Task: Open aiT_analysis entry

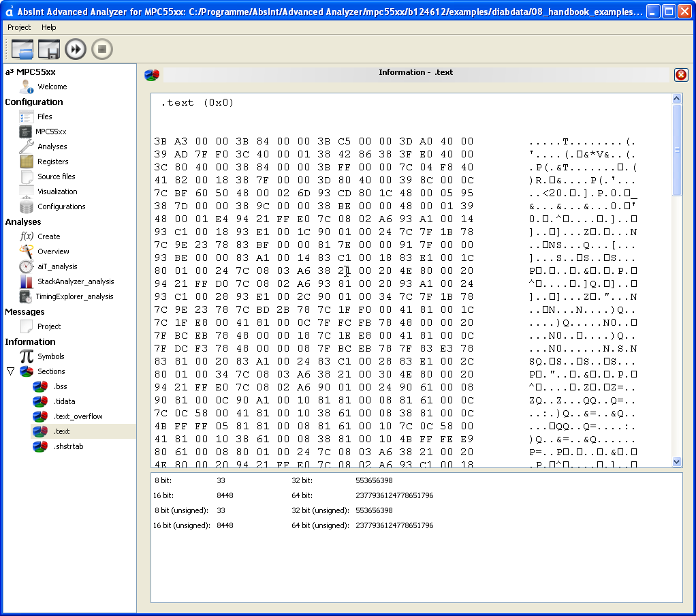Action: [x=57, y=266]
